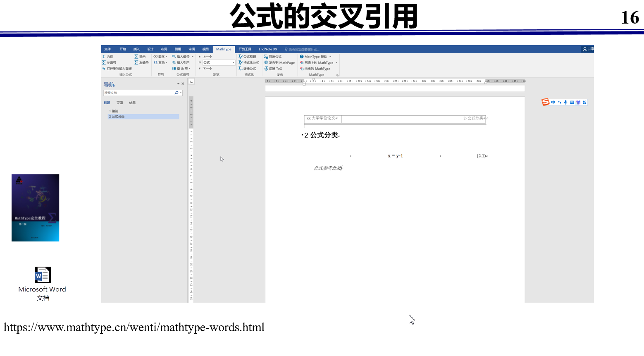Toggle Chinese/English input in Sogou bar
The height and width of the screenshot is (356, 644).
click(553, 102)
